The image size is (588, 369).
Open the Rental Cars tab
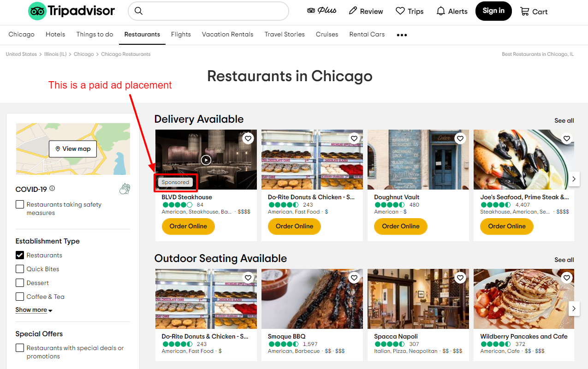pos(367,35)
